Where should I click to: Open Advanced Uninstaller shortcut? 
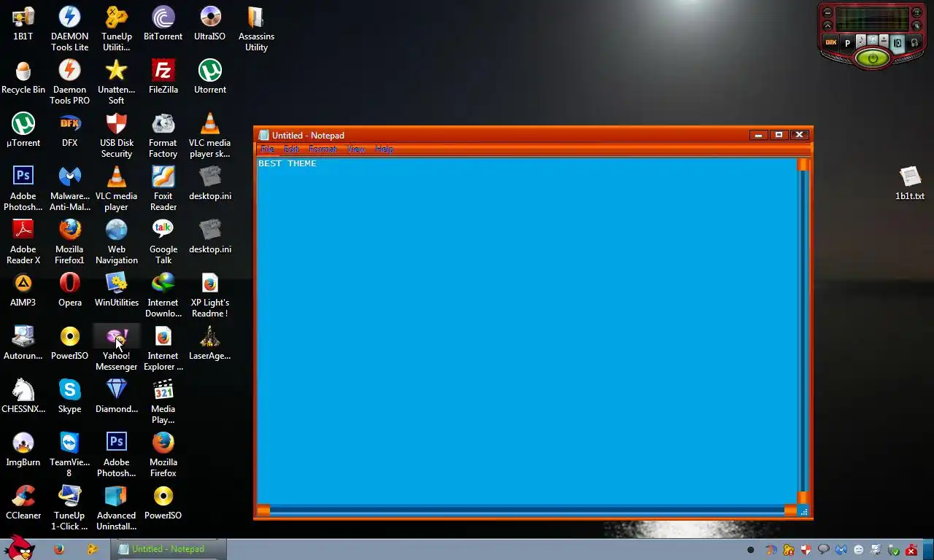pos(117,507)
